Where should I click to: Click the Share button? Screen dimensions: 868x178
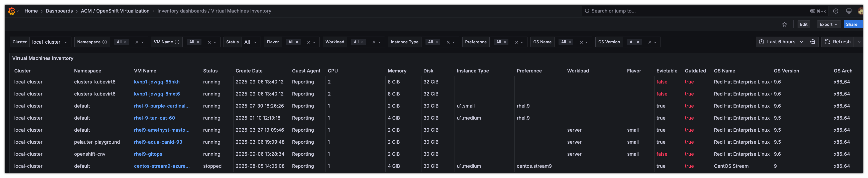coord(851,24)
